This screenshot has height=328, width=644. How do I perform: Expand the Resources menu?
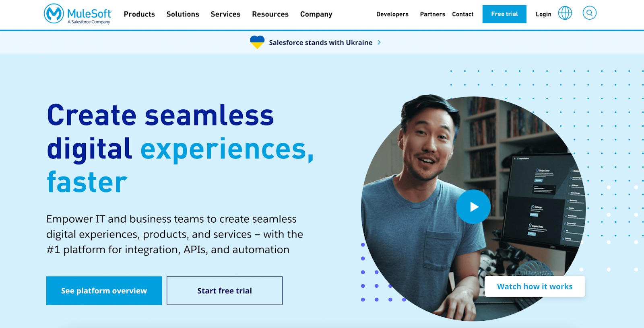coord(270,14)
